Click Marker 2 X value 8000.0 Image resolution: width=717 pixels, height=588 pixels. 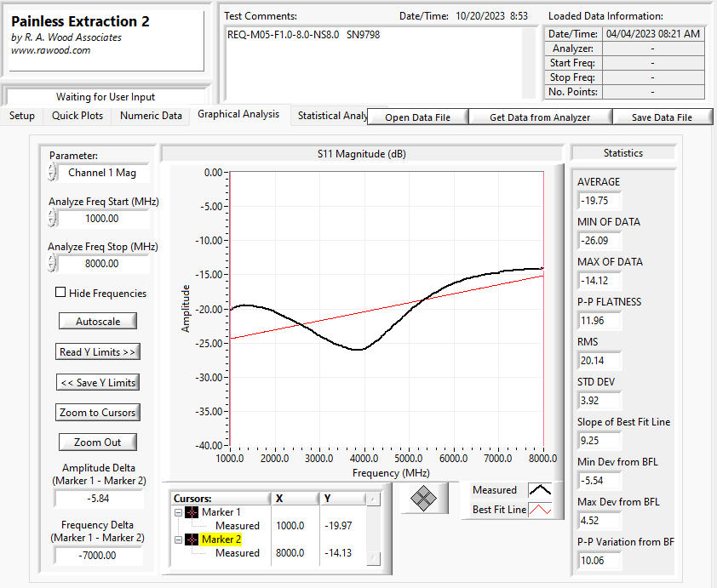click(290, 553)
